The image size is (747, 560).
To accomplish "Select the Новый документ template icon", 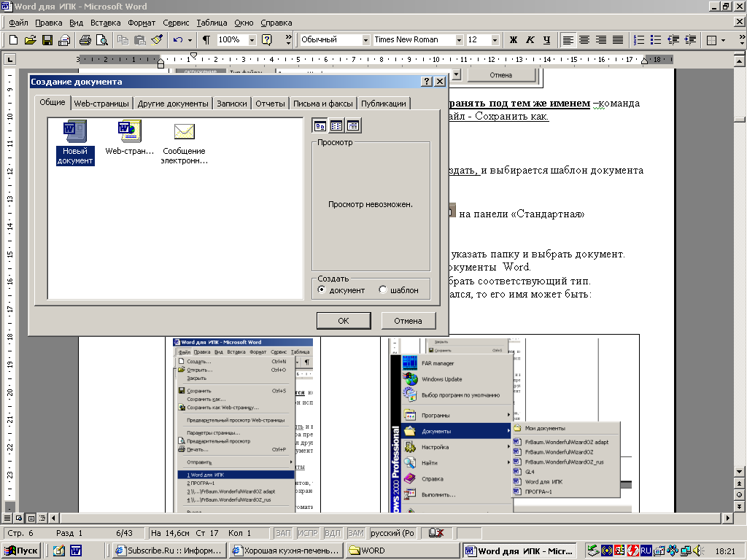I will [x=75, y=142].
